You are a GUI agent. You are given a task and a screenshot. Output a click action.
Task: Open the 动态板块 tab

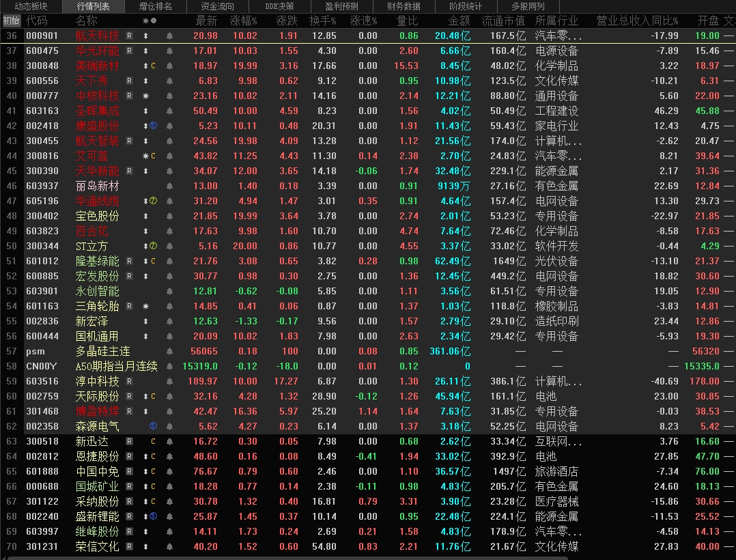pos(31,7)
